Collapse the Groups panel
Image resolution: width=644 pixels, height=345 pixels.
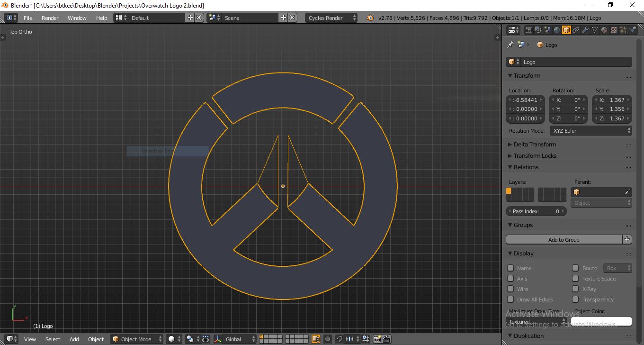[520, 225]
